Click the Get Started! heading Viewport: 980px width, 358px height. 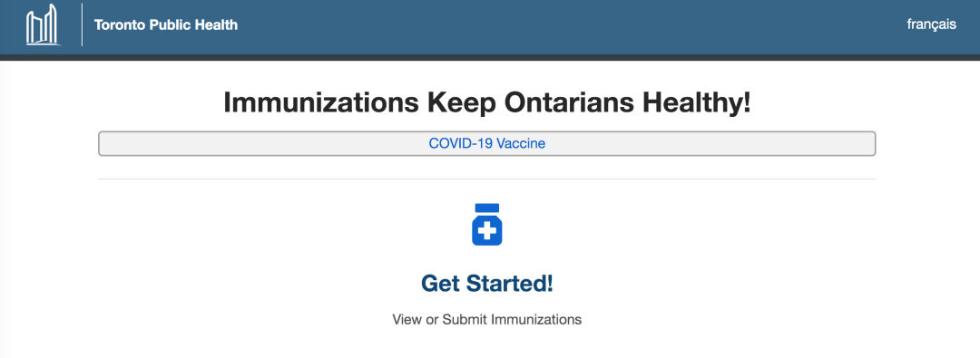pyautogui.click(x=487, y=283)
